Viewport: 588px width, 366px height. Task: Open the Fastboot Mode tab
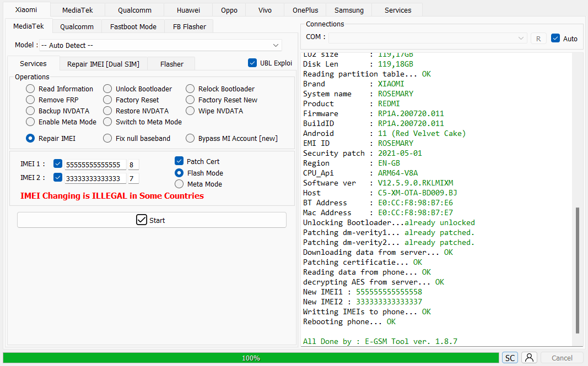(133, 26)
